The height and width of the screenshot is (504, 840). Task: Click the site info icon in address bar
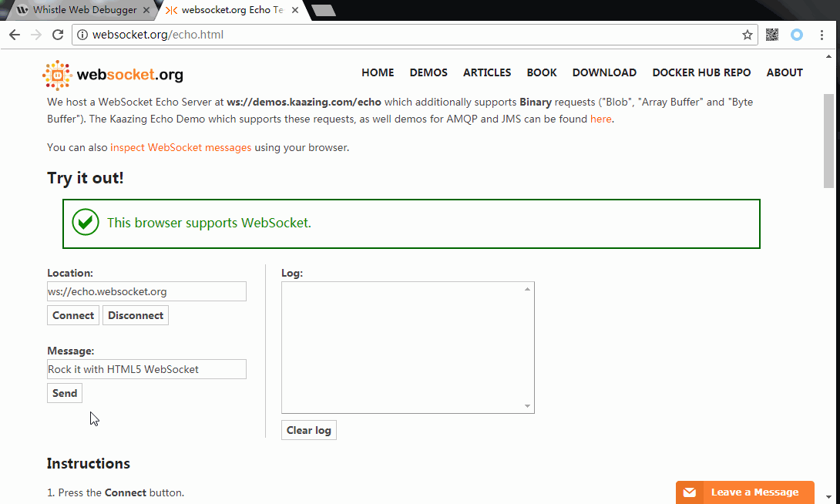click(82, 35)
